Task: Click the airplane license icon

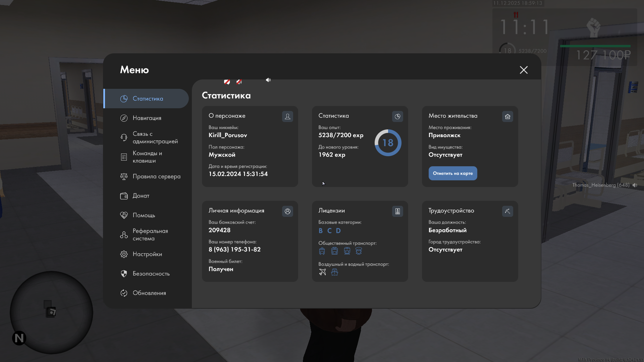Action: pos(322,272)
